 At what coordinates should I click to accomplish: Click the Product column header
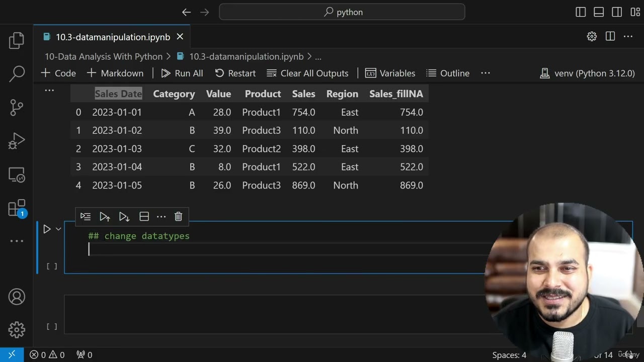[x=263, y=94]
